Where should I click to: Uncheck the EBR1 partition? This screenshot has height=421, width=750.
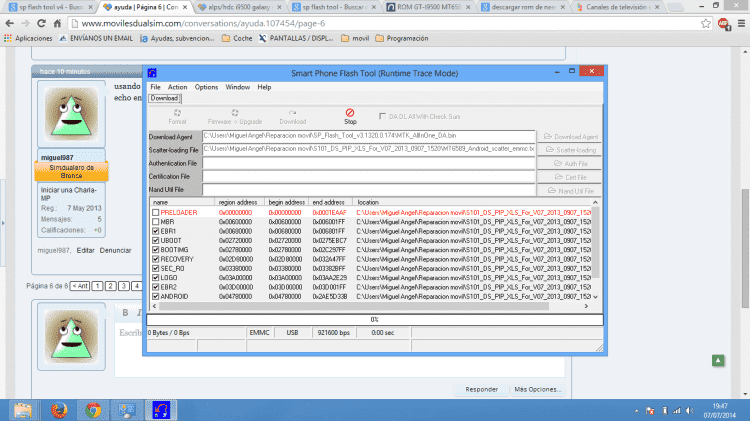[155, 231]
